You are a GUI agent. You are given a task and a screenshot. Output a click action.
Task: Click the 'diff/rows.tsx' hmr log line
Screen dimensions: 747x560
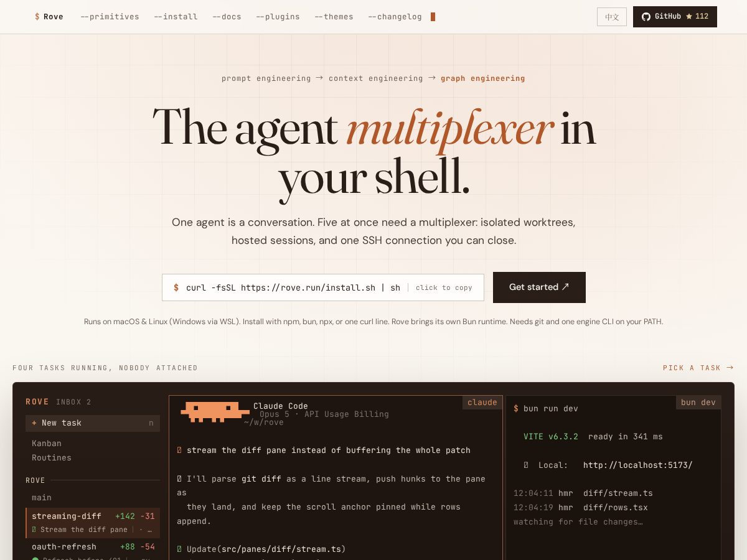[581, 508]
